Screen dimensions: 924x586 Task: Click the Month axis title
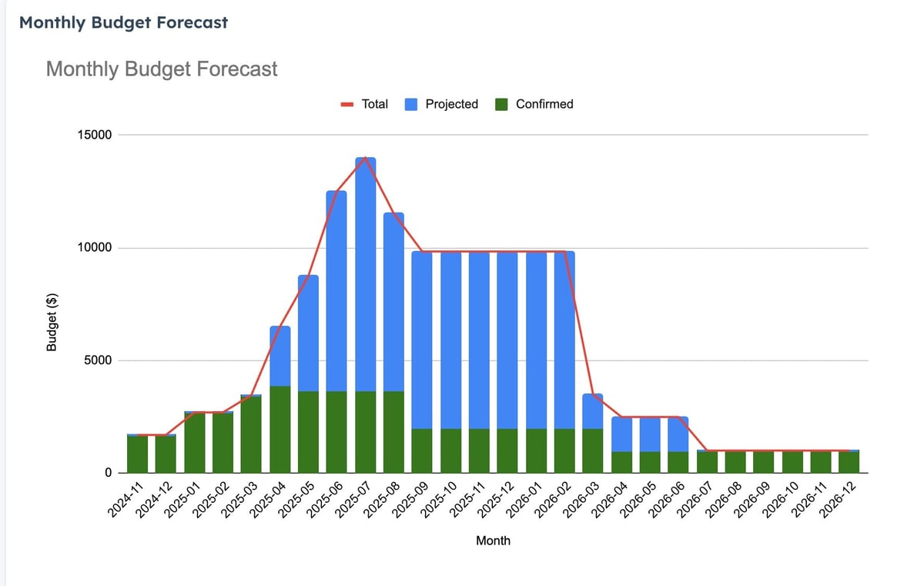494,541
